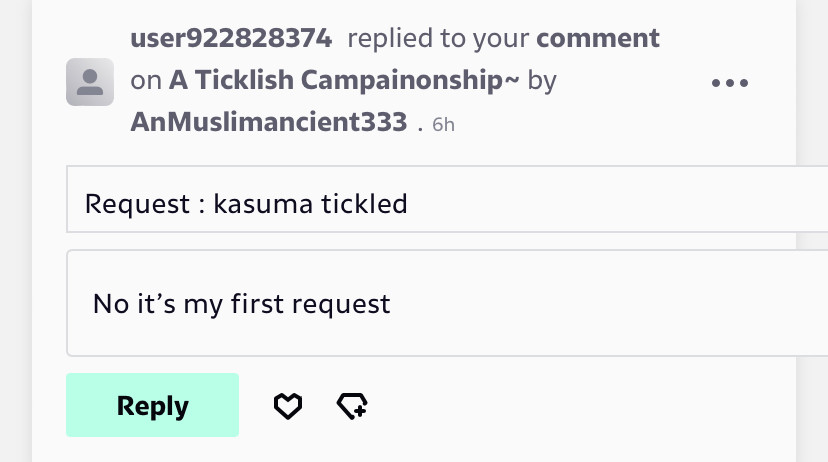Click the 6h timestamp
Screen dimensions: 828x462
[x=443, y=125]
